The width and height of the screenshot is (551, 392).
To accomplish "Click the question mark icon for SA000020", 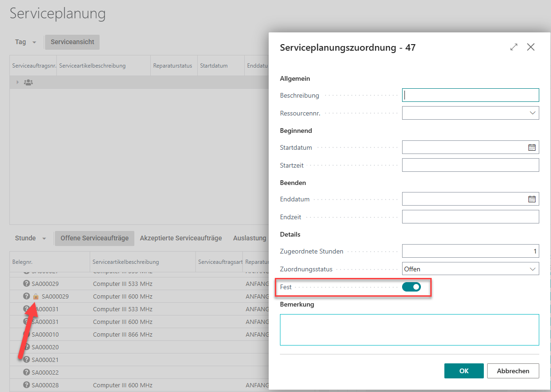I will pos(26,347).
